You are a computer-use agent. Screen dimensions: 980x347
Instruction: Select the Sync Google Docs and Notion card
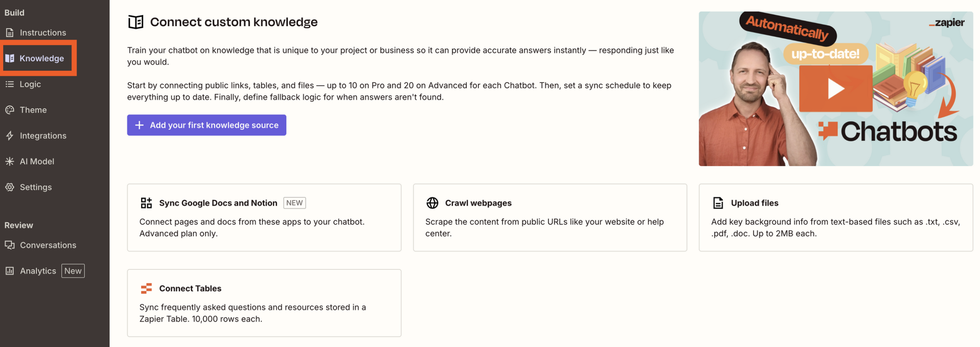(x=264, y=217)
